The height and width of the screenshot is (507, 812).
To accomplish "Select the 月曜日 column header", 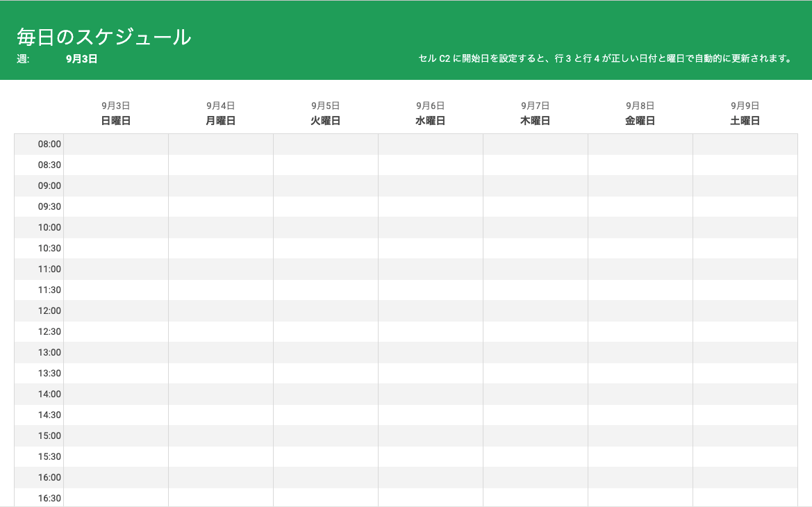I will [x=221, y=121].
